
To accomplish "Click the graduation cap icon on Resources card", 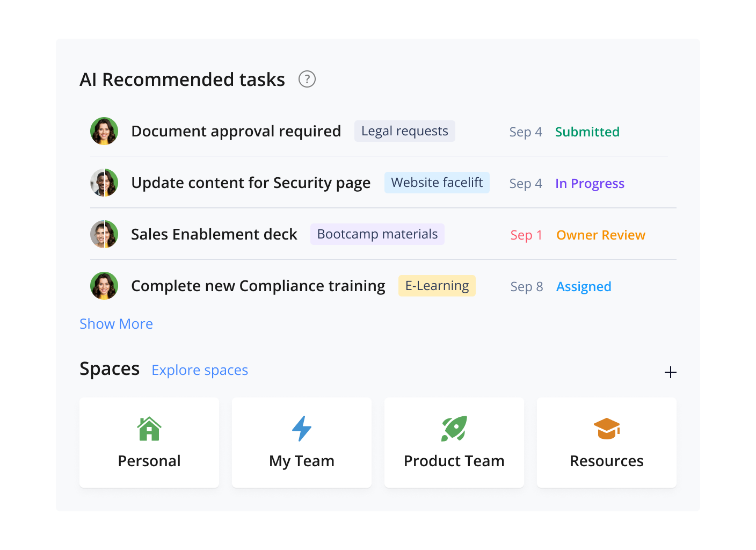I will click(606, 429).
